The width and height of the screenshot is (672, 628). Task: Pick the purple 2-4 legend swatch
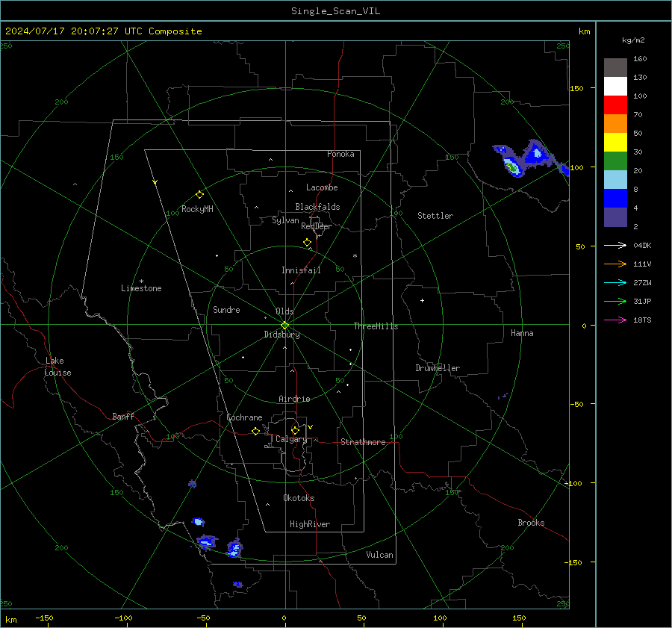pyautogui.click(x=615, y=217)
